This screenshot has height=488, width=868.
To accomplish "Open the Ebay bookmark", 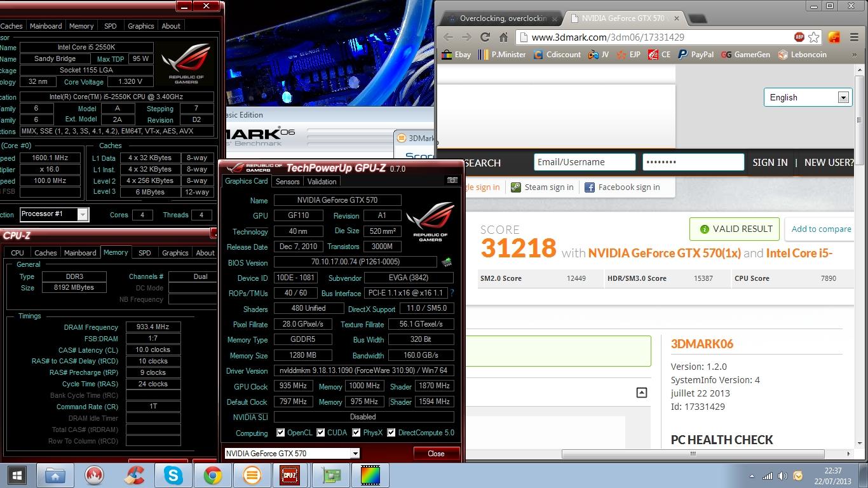I will [x=456, y=55].
